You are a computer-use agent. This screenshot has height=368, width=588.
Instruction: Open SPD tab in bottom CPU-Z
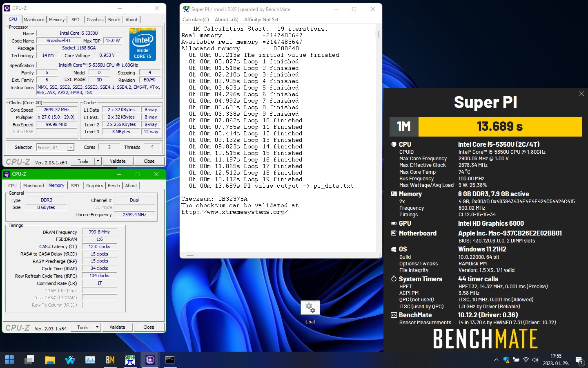(75, 186)
